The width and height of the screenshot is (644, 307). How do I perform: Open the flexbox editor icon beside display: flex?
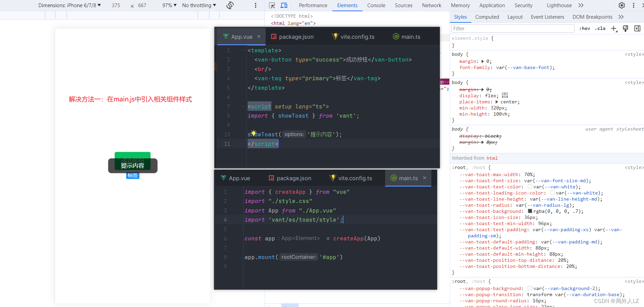[x=505, y=95]
